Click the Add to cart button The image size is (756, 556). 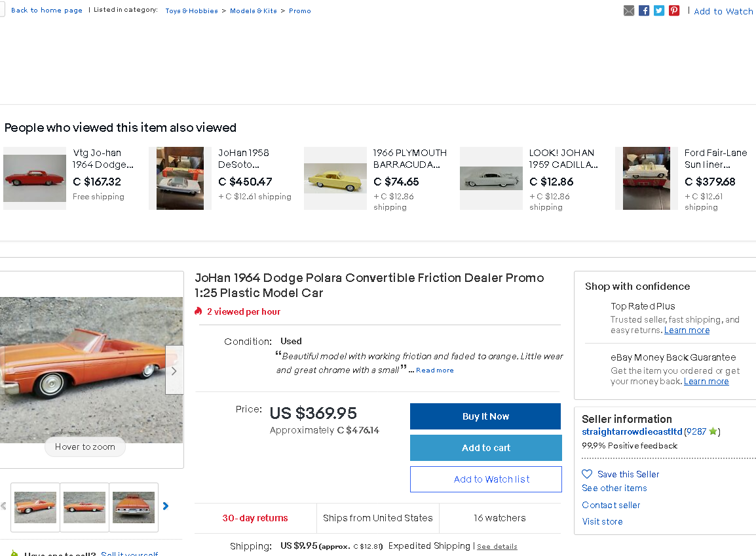pos(486,448)
